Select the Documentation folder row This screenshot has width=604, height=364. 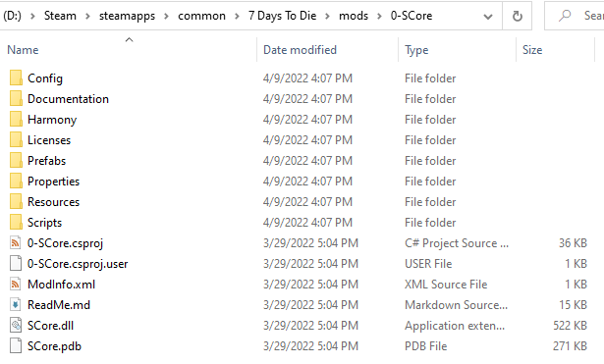coord(297,99)
